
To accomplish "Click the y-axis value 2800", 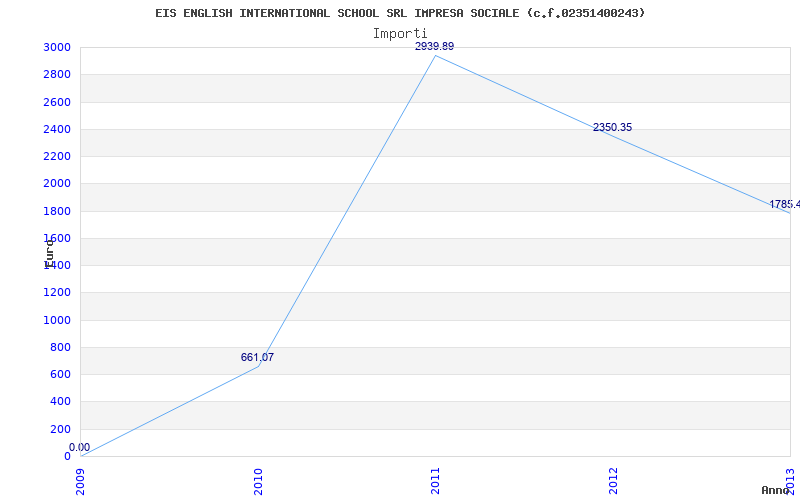I will [58, 74].
